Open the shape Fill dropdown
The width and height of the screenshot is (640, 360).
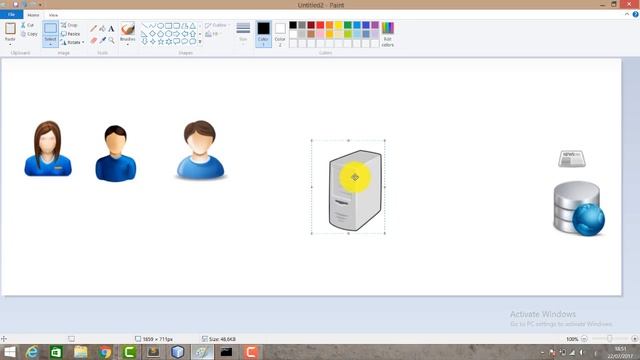tap(212, 34)
